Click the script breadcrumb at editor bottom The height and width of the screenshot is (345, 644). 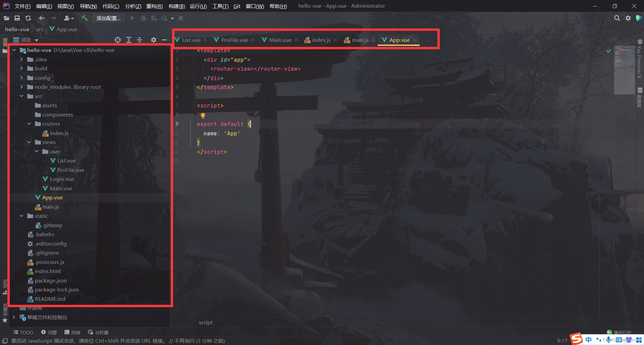point(206,322)
